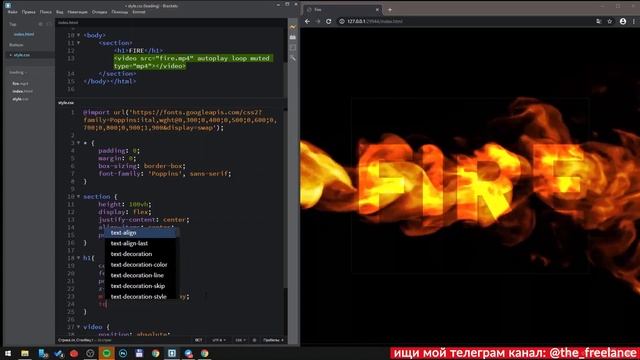Choose text-decoration-line from the hint list

141,275
